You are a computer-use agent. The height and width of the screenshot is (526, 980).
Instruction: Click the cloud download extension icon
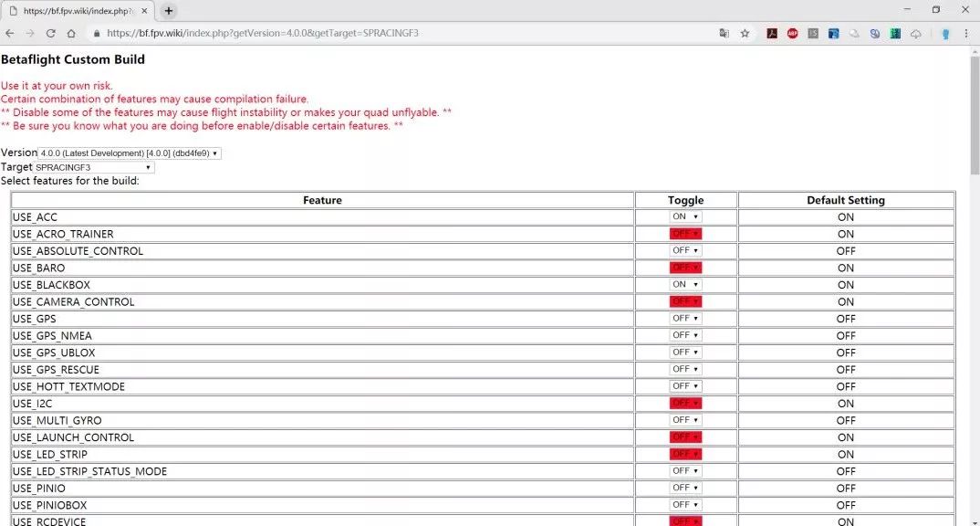click(x=915, y=33)
